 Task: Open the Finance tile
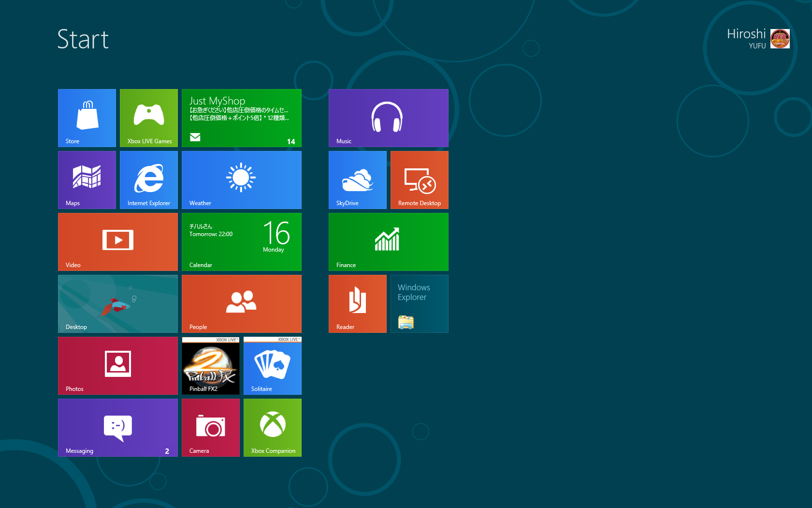(389, 242)
